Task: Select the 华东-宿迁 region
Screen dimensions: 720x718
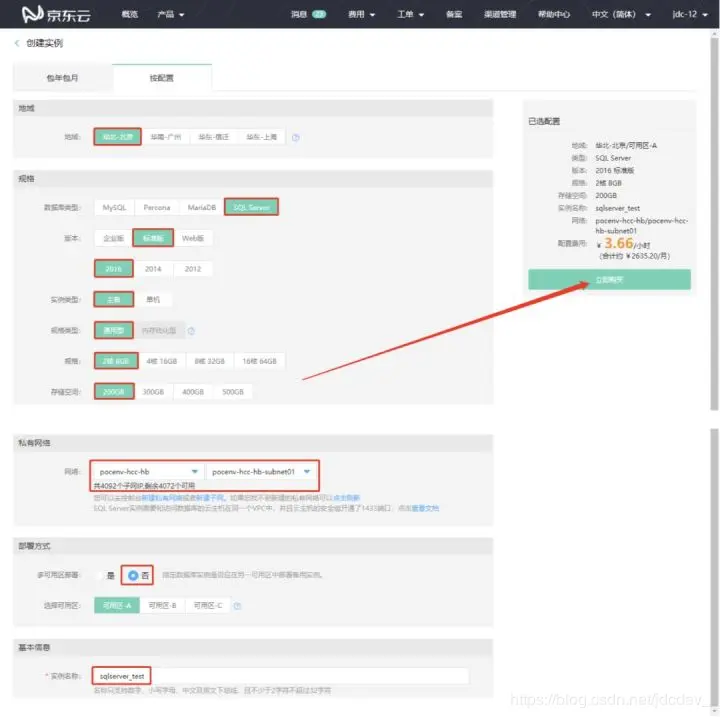Action: pos(214,137)
